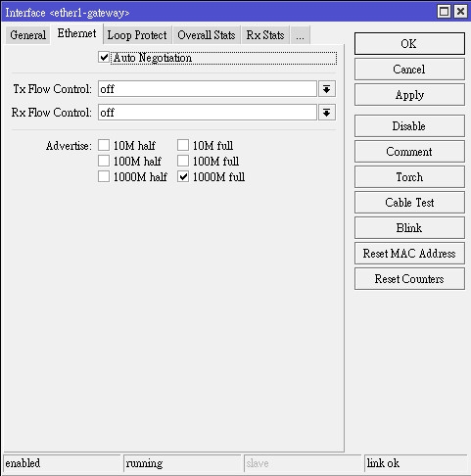Click Reset Counters button
The height and width of the screenshot is (476, 471).
click(409, 279)
